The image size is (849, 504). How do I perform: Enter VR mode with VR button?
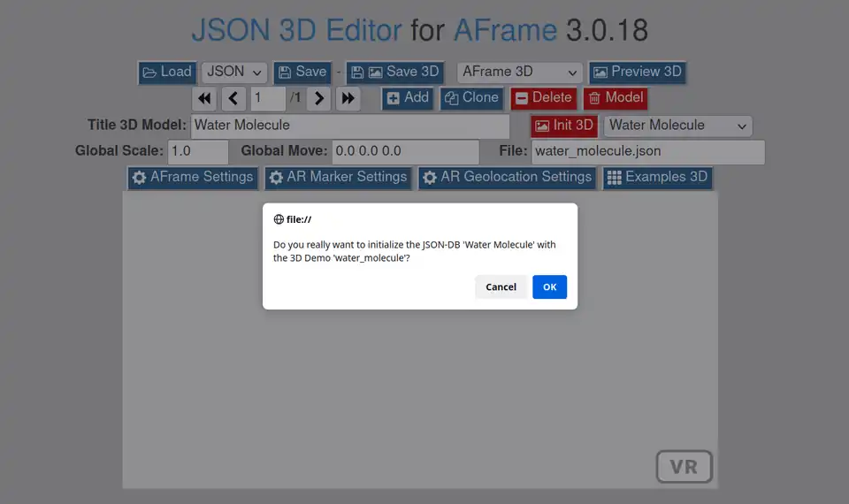(684, 467)
